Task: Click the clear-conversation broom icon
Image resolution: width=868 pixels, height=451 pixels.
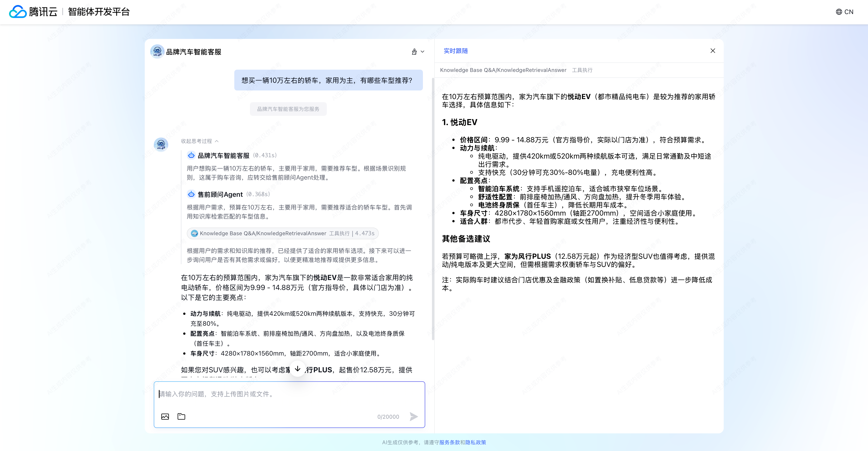Action: (414, 52)
